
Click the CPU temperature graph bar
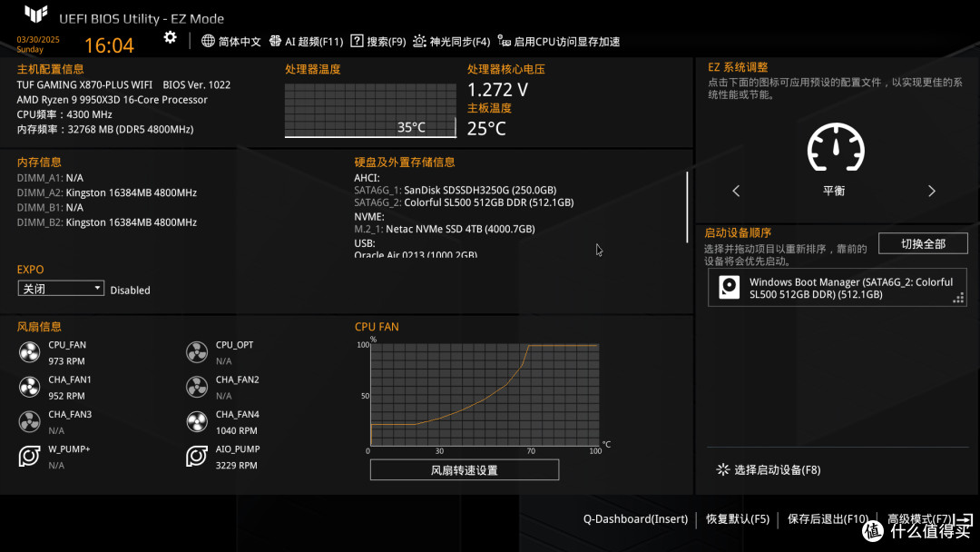(x=370, y=110)
